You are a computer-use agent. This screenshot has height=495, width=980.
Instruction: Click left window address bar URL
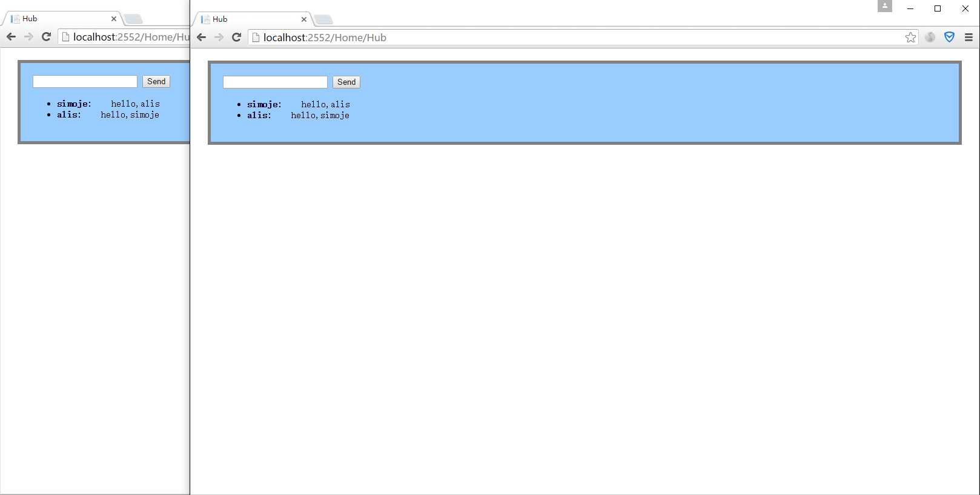coord(131,37)
